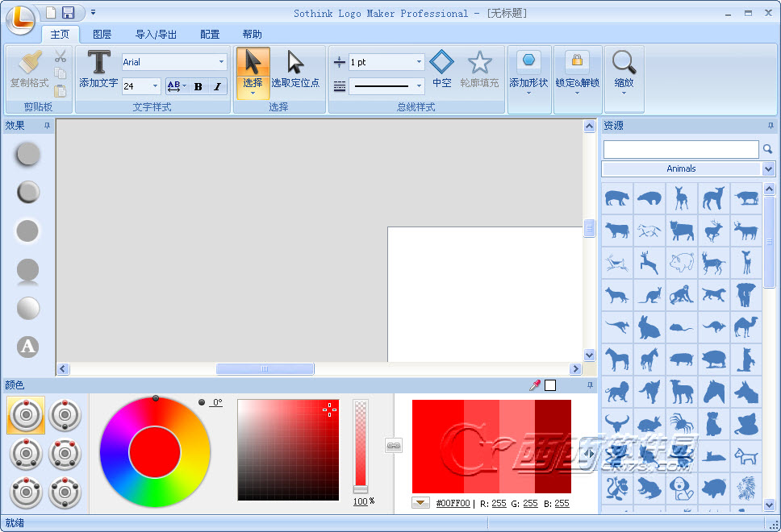Open the 图层 ribbon tab
Viewport: 781px width, 532px height.
[x=102, y=35]
